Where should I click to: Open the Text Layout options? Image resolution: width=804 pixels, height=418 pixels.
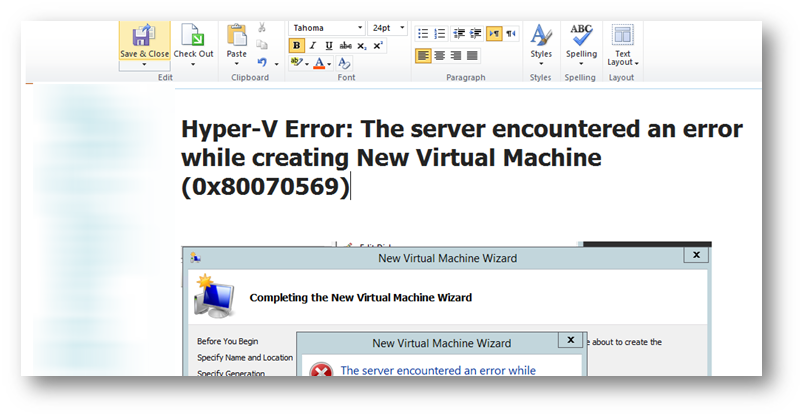pyautogui.click(x=622, y=44)
